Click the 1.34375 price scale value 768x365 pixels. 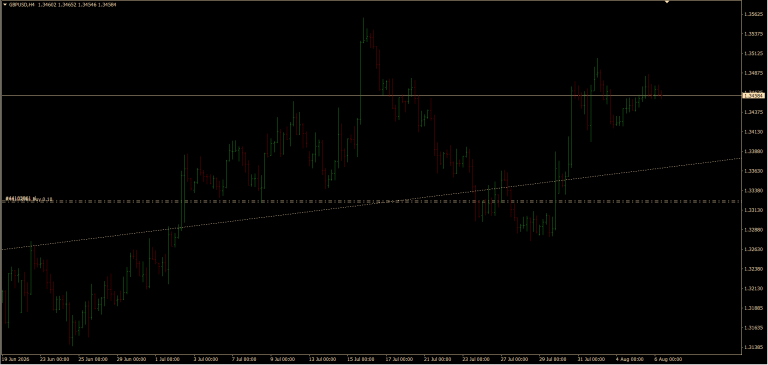(x=753, y=112)
